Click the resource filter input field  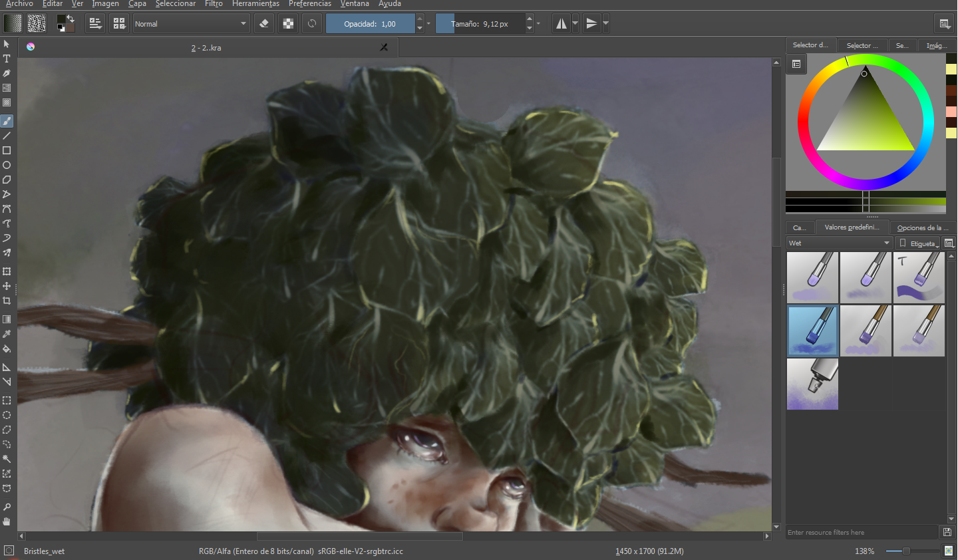click(x=862, y=532)
